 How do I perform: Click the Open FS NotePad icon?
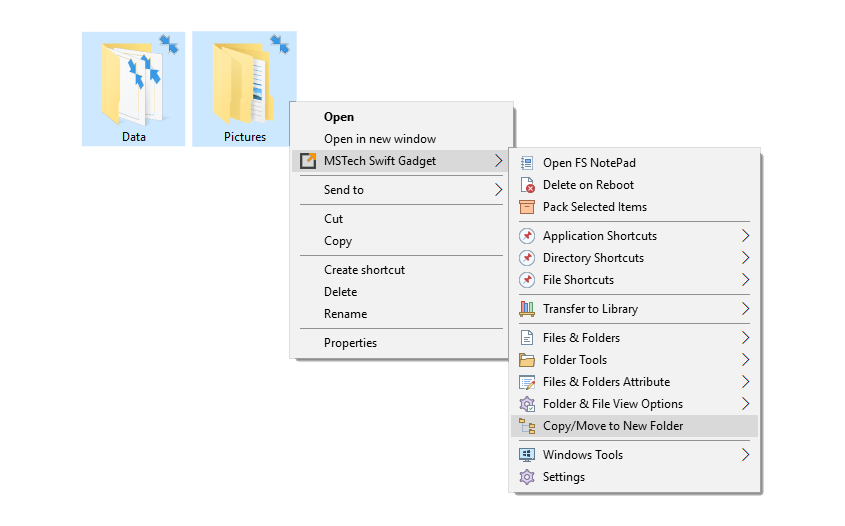pos(527,163)
